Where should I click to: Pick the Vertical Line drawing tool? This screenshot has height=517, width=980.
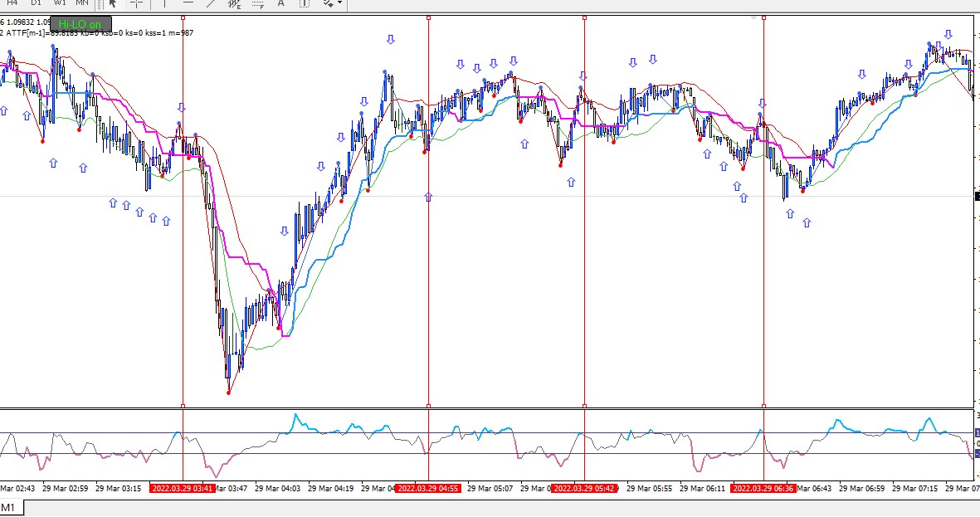click(164, 3)
